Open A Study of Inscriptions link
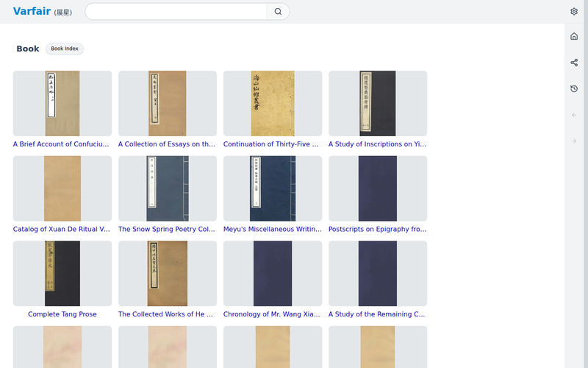The image size is (588, 368). tap(377, 144)
